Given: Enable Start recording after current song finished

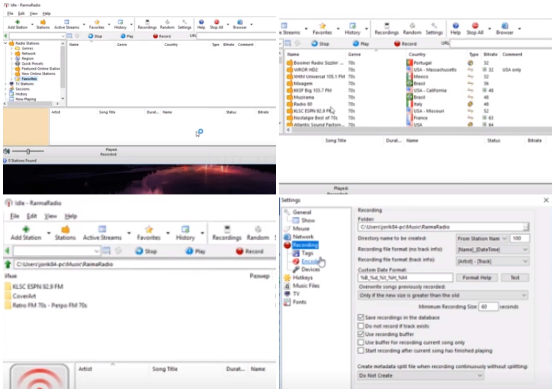Looking at the screenshot, I should pos(361,351).
